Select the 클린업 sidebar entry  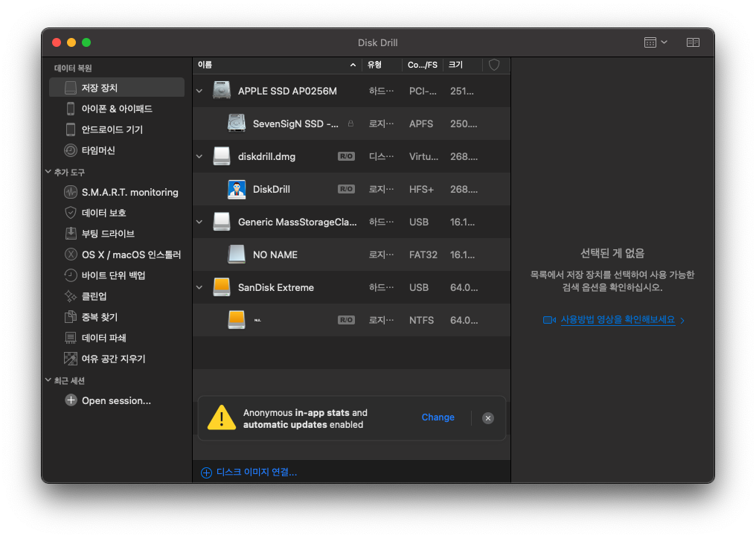tap(117, 296)
